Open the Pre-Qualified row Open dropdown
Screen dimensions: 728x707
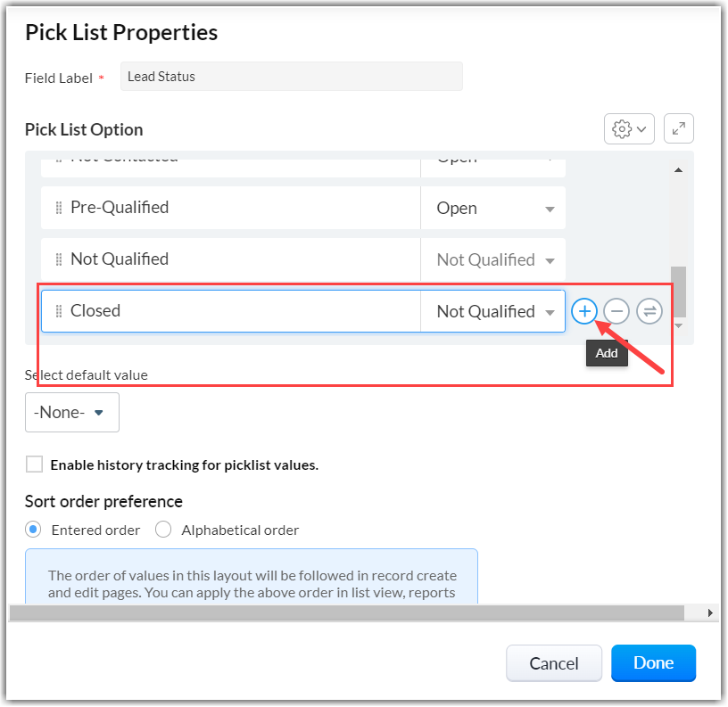493,208
